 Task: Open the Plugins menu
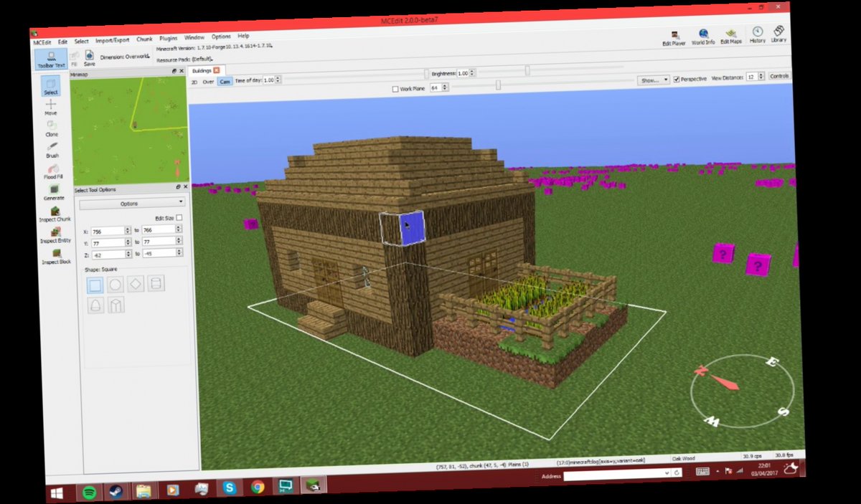(x=168, y=37)
